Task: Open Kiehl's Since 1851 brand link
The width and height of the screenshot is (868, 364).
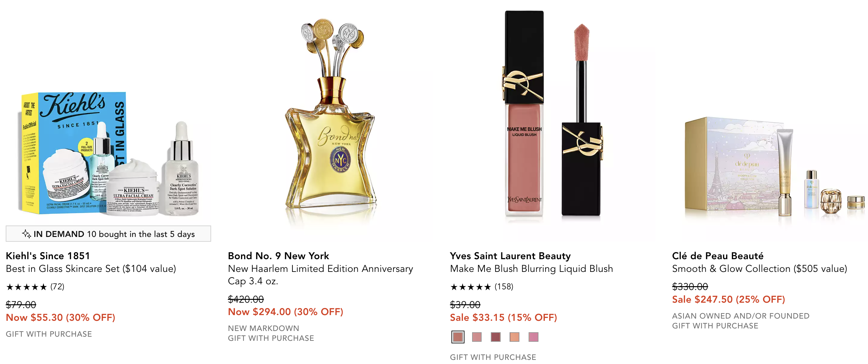Action: click(48, 256)
